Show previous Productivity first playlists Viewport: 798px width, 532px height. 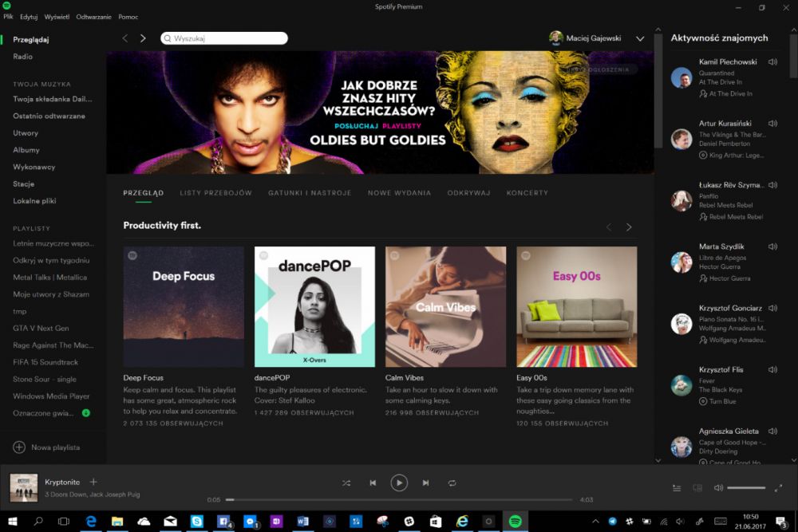(x=609, y=227)
